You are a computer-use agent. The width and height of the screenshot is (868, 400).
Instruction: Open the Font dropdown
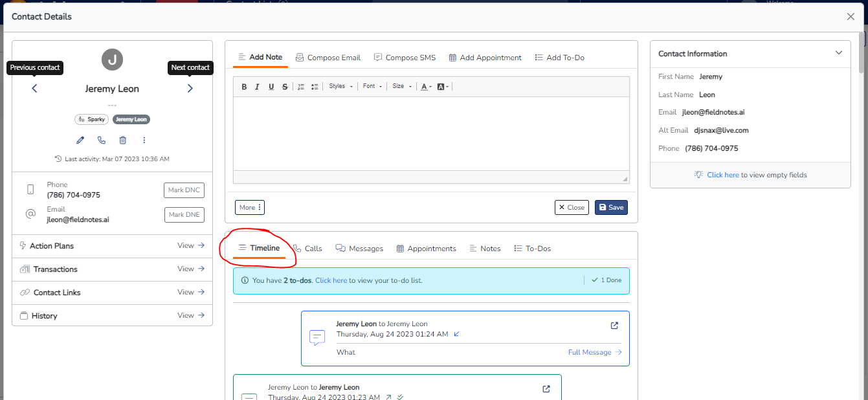tap(372, 87)
